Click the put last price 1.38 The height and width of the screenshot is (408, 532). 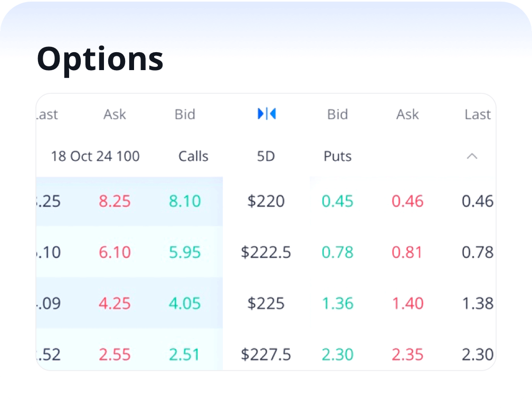pos(477,303)
